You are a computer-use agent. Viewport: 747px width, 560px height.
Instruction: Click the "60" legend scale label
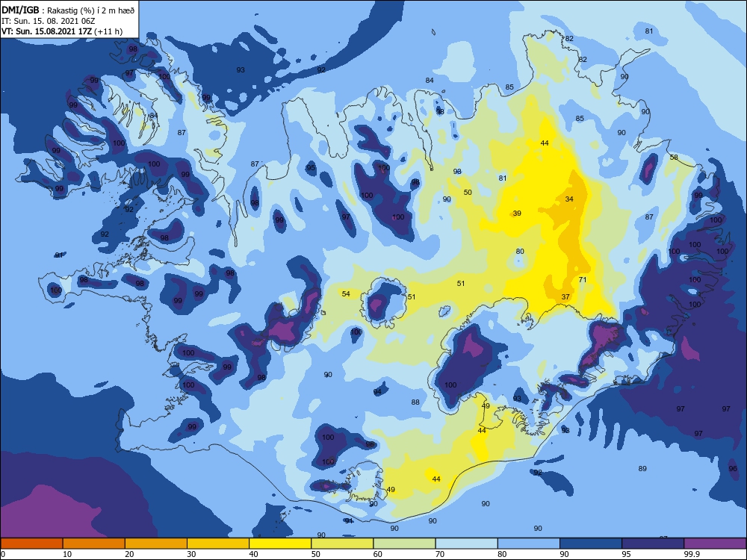point(378,554)
